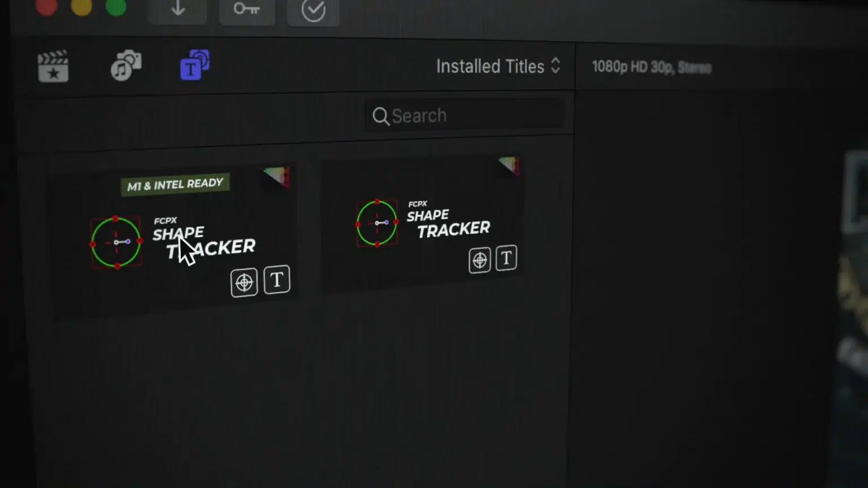This screenshot has width=868, height=488.
Task: Click the up-down chevrons beside Installed Titles
Action: coord(555,66)
